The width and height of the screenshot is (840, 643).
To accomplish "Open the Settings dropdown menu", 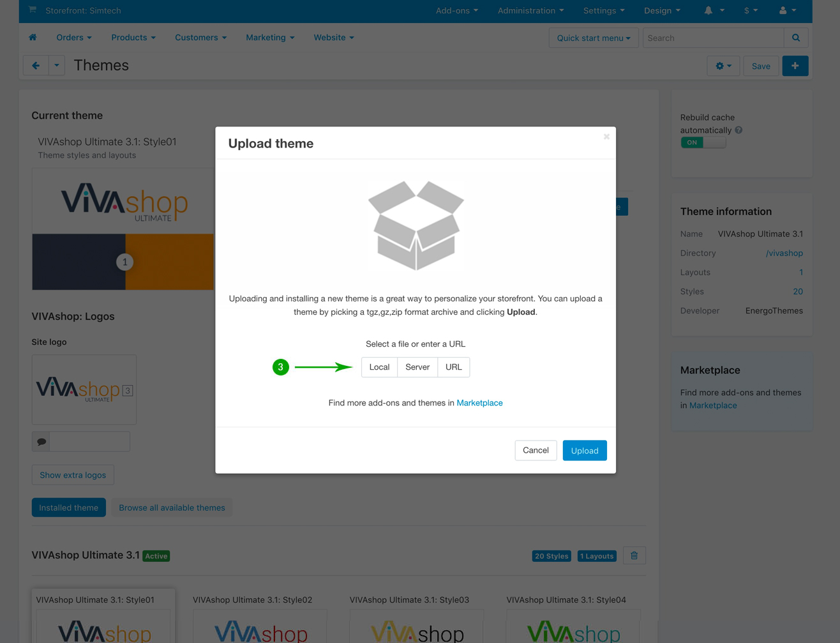I will click(x=604, y=10).
